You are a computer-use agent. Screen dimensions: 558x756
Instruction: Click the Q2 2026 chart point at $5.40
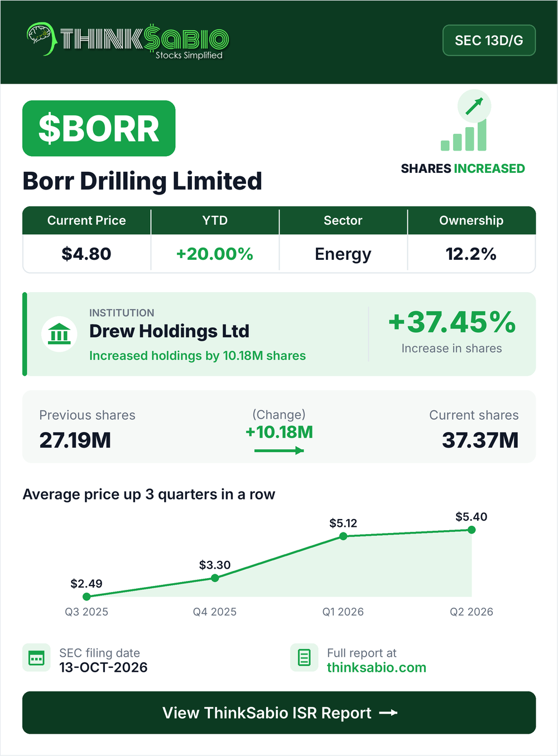coord(472,530)
